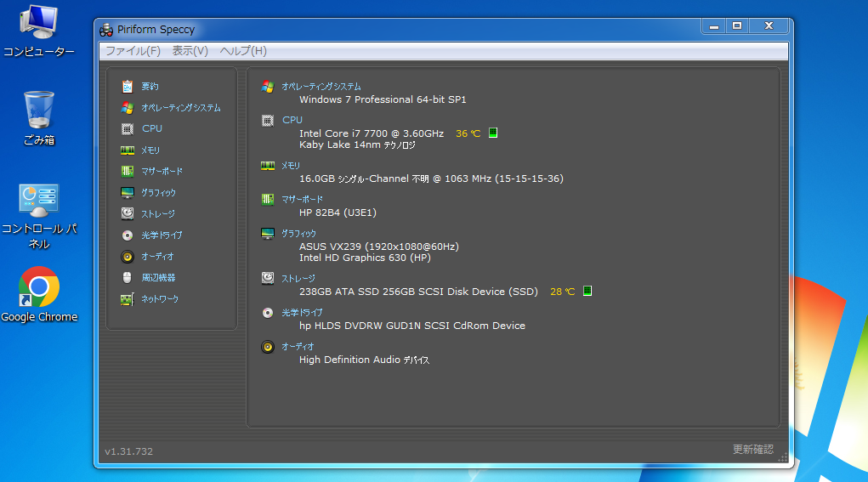
Task: Click Intel HD Graphics 630 (HP) text
Action: [x=365, y=258]
